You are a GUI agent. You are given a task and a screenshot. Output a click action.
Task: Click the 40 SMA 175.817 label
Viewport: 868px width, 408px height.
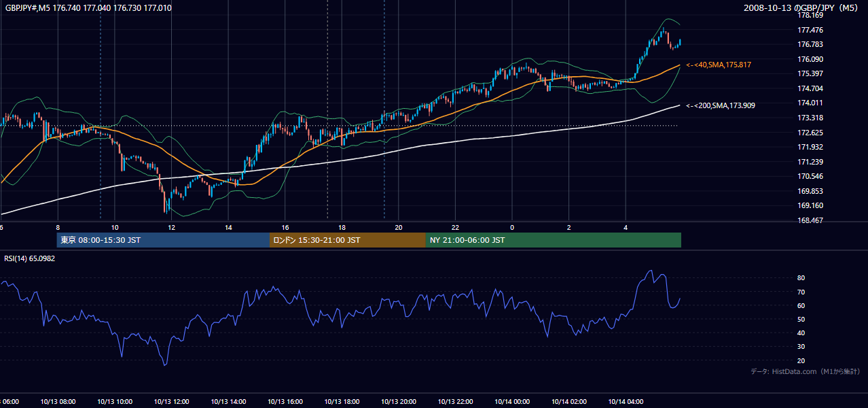[x=719, y=65]
